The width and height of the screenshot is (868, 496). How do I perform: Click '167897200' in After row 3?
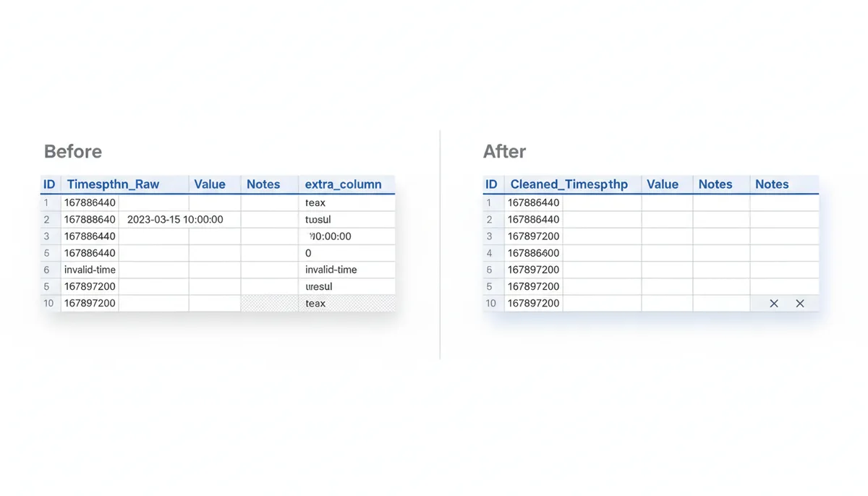point(533,236)
